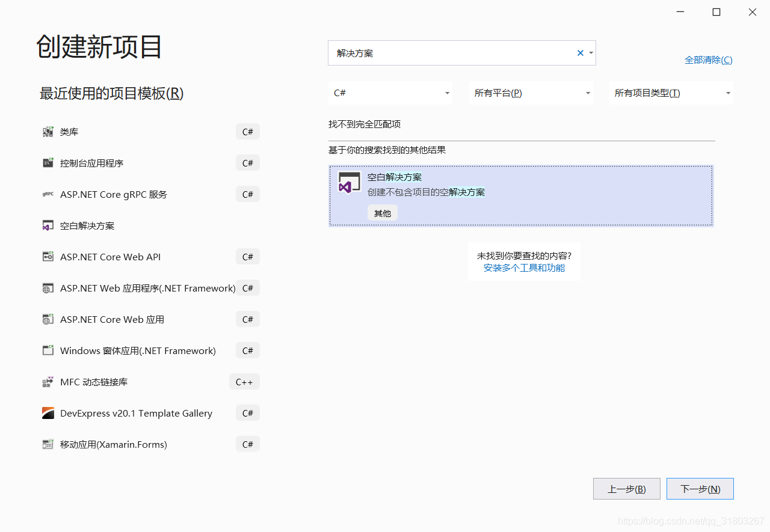Clear the search box with the X icon

click(581, 53)
